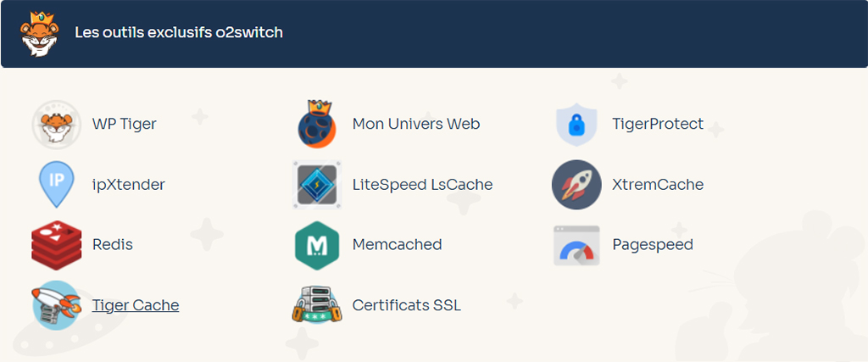Click the 'Les outils exclusifs o2switch' header title

pyautogui.click(x=179, y=32)
